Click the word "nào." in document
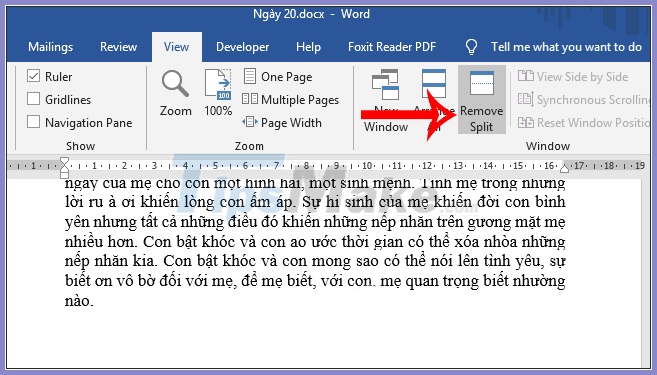Screen dimensions: 657x375 79,301
